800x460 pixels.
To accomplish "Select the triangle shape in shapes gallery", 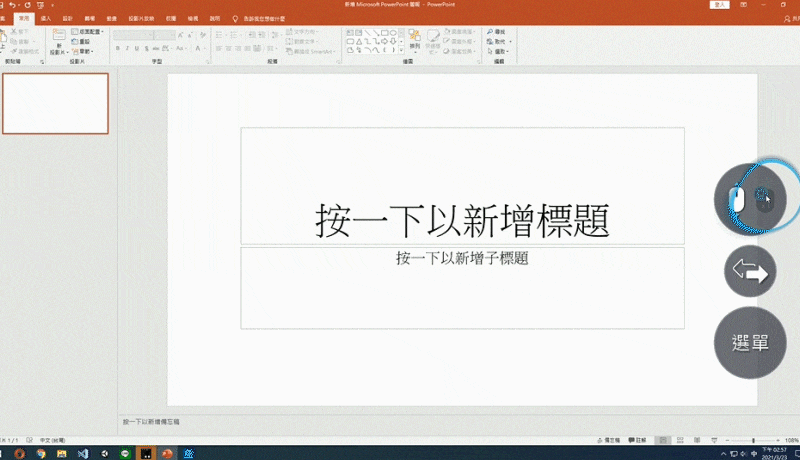I will click(x=359, y=41).
